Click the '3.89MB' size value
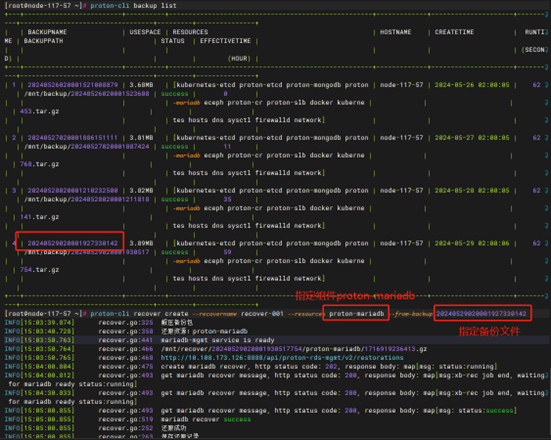The image size is (551, 440). 141,243
